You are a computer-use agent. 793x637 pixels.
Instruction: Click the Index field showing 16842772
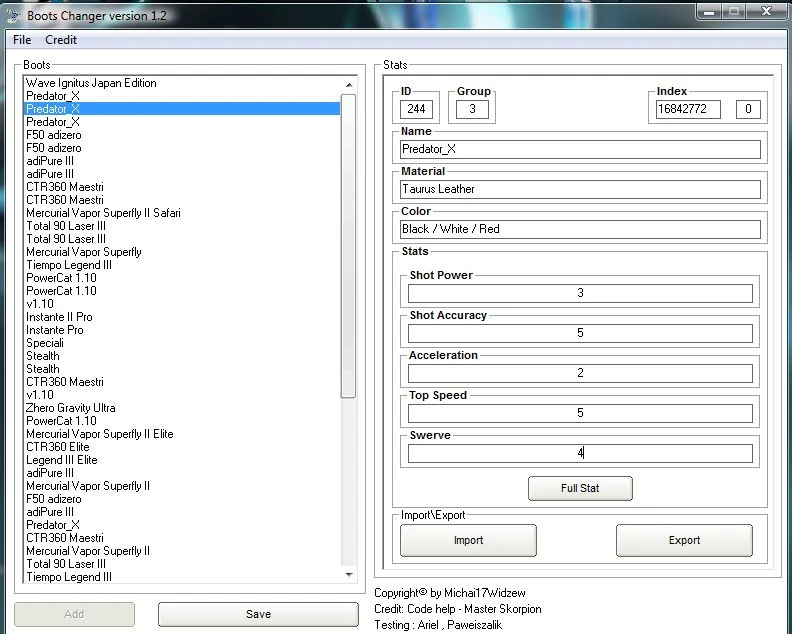(x=688, y=109)
